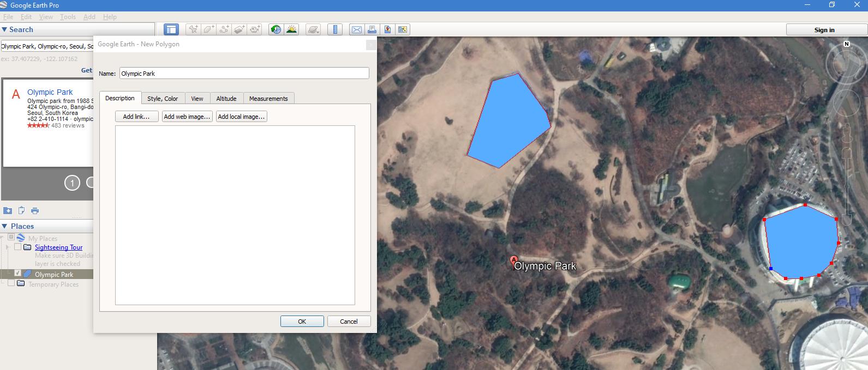The image size is (868, 370).
Task: Open the Add menu
Action: pyautogui.click(x=89, y=17)
